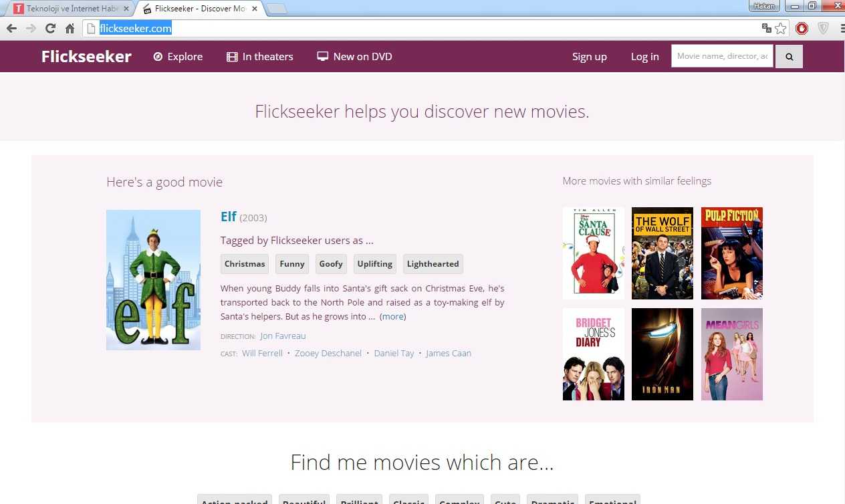Open the Bridget Jones's Diary poster
The height and width of the screenshot is (504, 845).
594,354
